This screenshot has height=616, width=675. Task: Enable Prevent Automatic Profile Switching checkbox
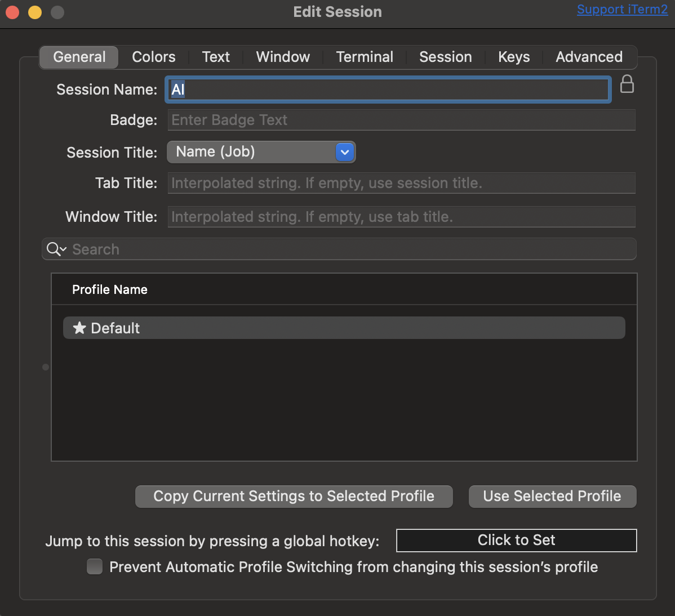[x=95, y=566]
